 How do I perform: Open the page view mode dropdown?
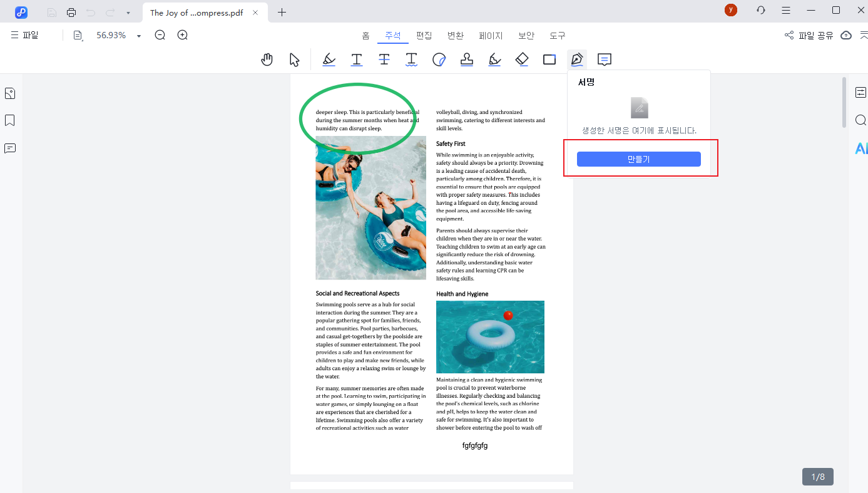click(78, 36)
